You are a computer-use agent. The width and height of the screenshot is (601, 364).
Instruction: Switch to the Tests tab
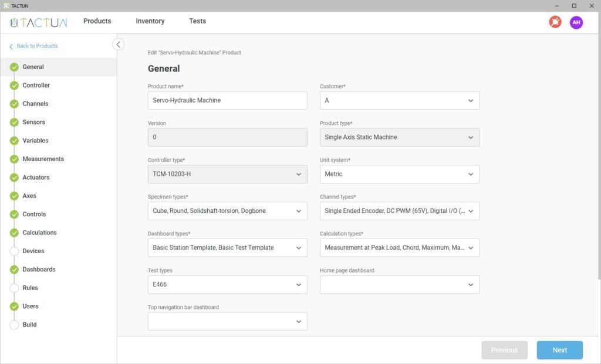(197, 21)
